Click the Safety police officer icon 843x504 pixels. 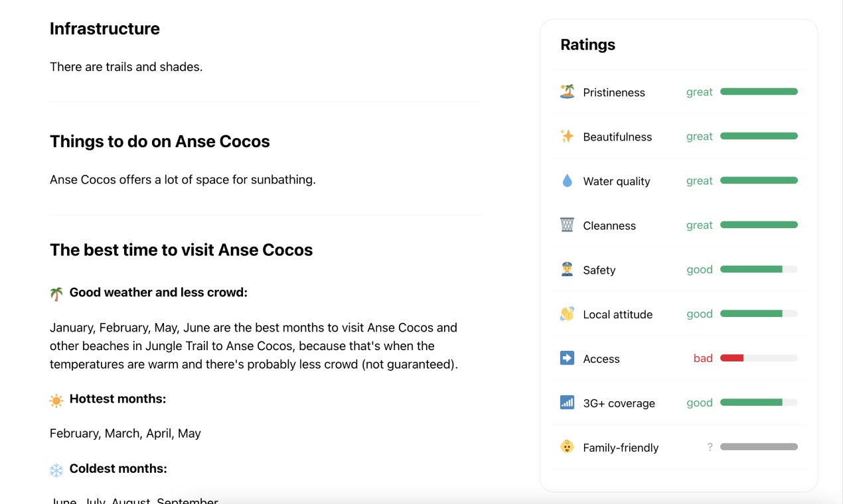[x=567, y=269]
